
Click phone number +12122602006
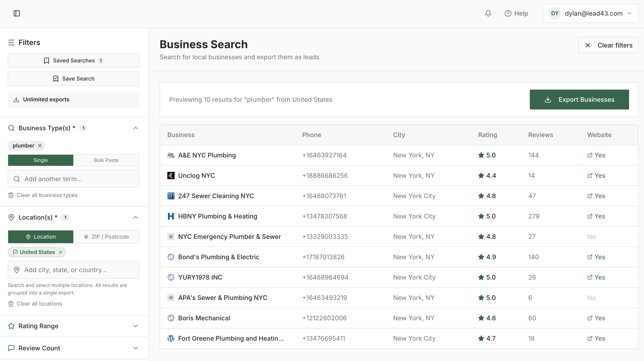(x=324, y=318)
